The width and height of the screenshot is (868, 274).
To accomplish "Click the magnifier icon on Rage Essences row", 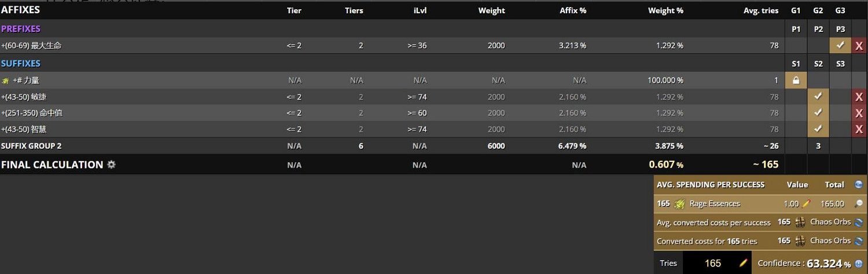I will 858,203.
